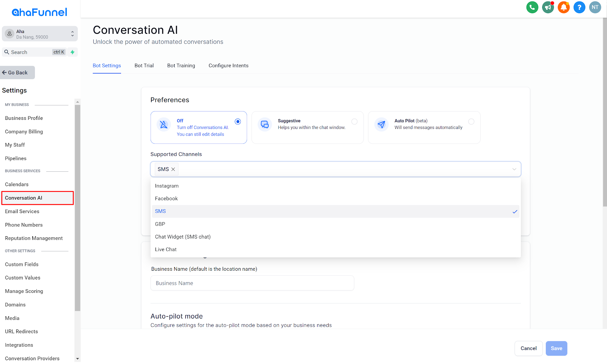This screenshot has height=364, width=607.
Task: Open My Staff settings
Action: [x=15, y=145]
